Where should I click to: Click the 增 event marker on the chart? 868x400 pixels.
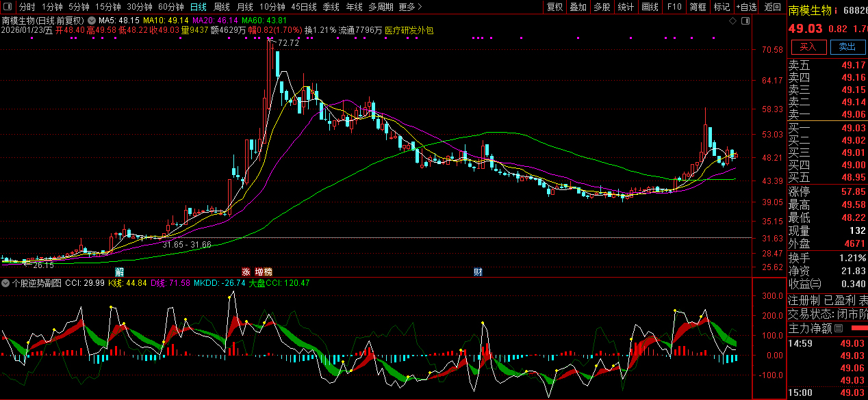click(259, 272)
